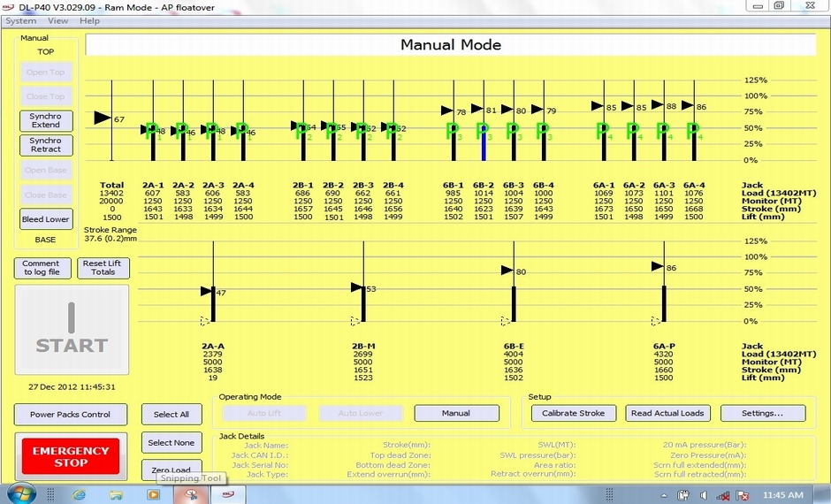This screenshot has height=504, width=831.
Task: Click the load marker arrow on jack 6A-P
Action: pyautogui.click(x=658, y=266)
